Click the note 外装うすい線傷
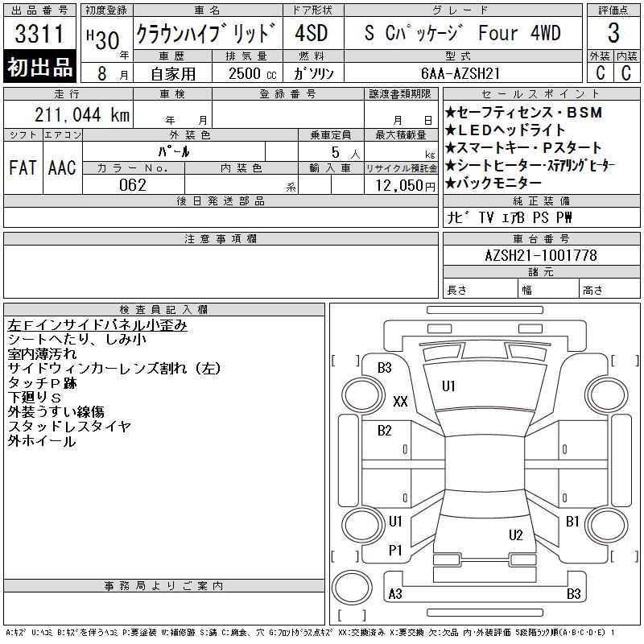The height and width of the screenshot is (644, 644). (x=56, y=412)
